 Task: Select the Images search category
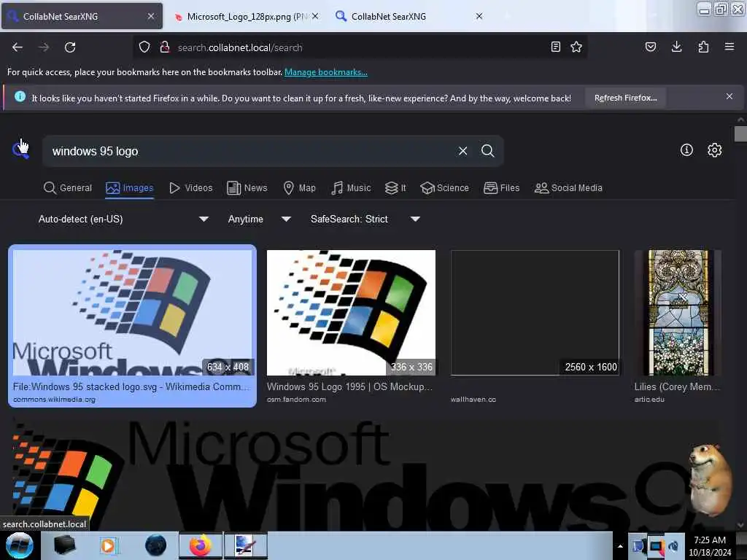tap(130, 188)
